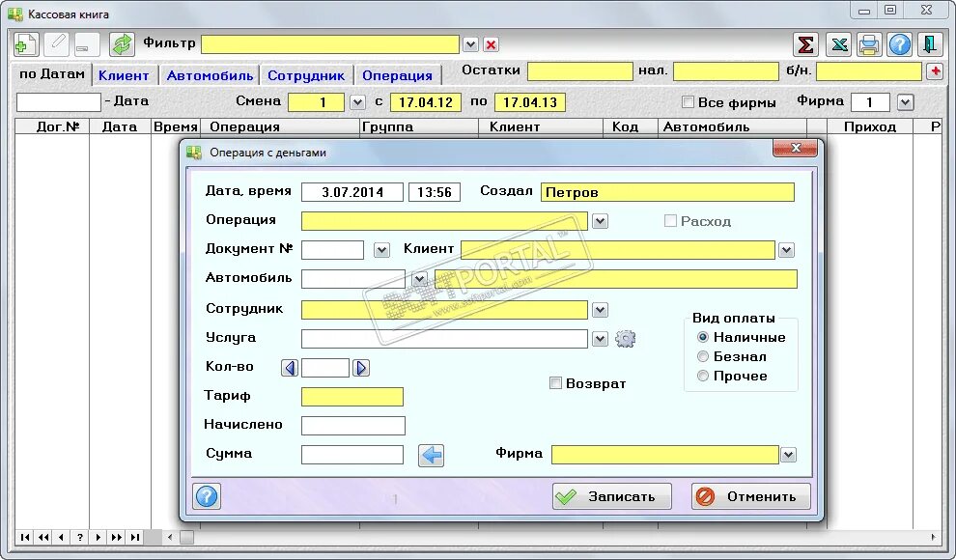This screenshot has width=956, height=560.
Task: Close the Операция с деньгами dialog
Action: (795, 148)
